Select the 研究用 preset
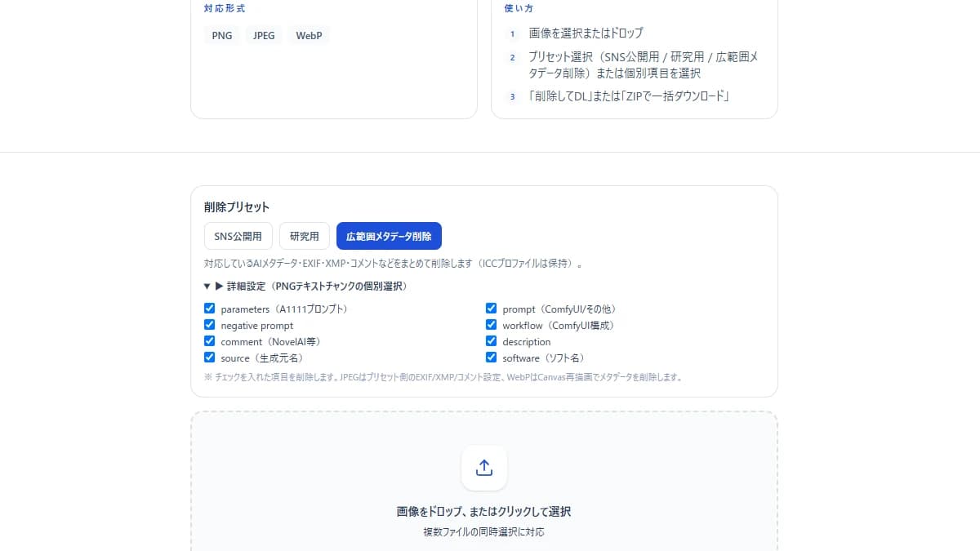 [305, 236]
